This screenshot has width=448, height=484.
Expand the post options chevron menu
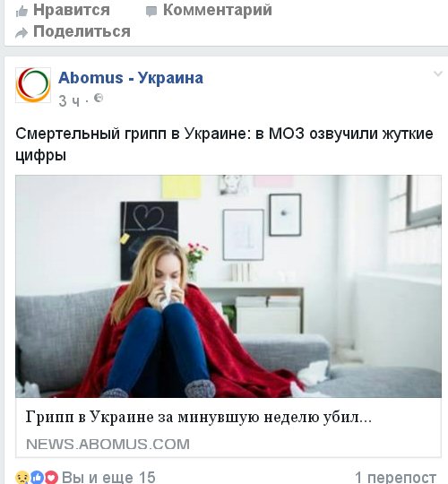(x=438, y=73)
